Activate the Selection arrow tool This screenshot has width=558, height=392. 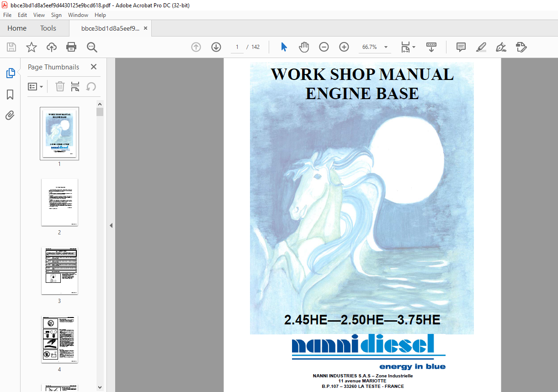(284, 47)
